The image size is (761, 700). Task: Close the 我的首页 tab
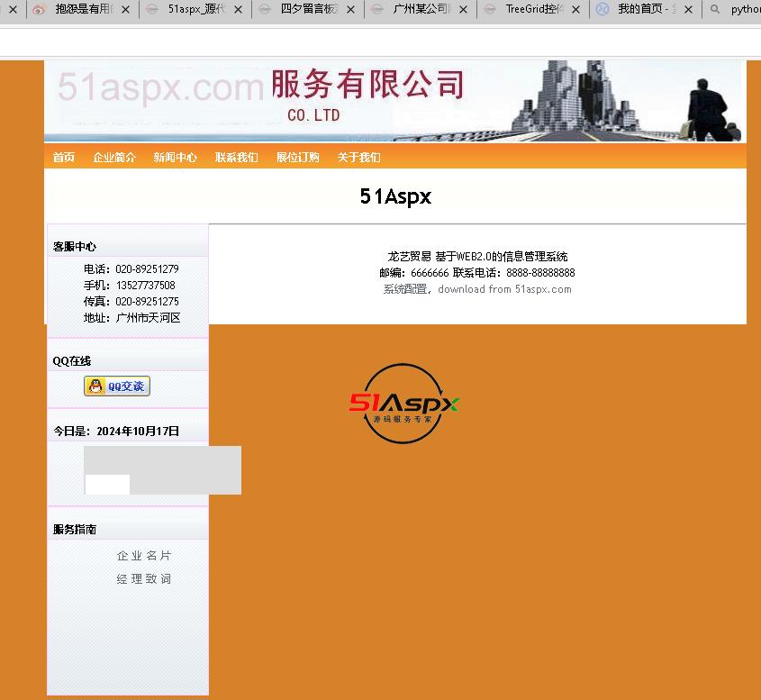[x=688, y=9]
